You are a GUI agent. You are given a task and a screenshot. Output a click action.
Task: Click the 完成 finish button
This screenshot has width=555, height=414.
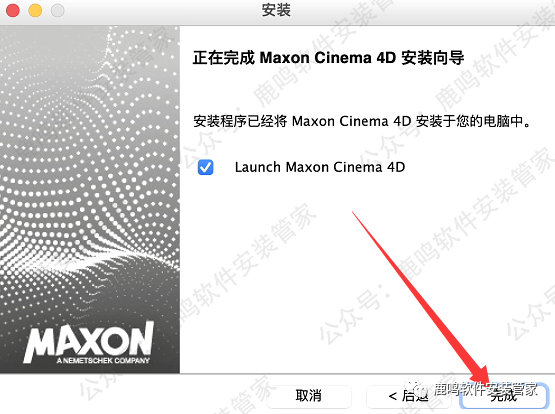pyautogui.click(x=504, y=396)
